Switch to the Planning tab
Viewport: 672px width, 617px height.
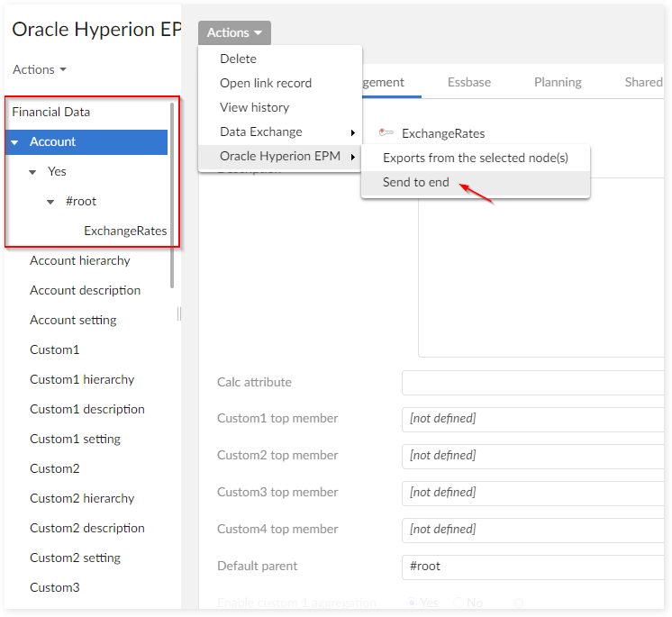tap(558, 82)
